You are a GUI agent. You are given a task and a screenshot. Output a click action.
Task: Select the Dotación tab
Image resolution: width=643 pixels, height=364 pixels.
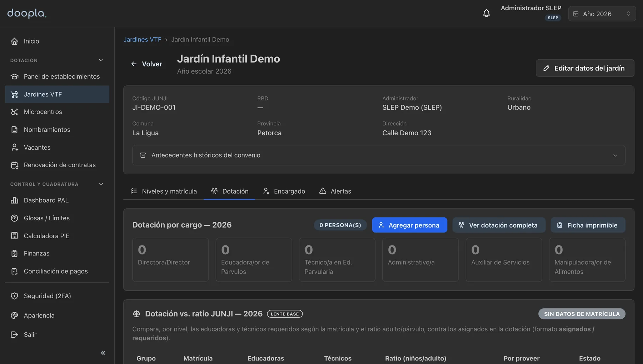[x=229, y=191]
